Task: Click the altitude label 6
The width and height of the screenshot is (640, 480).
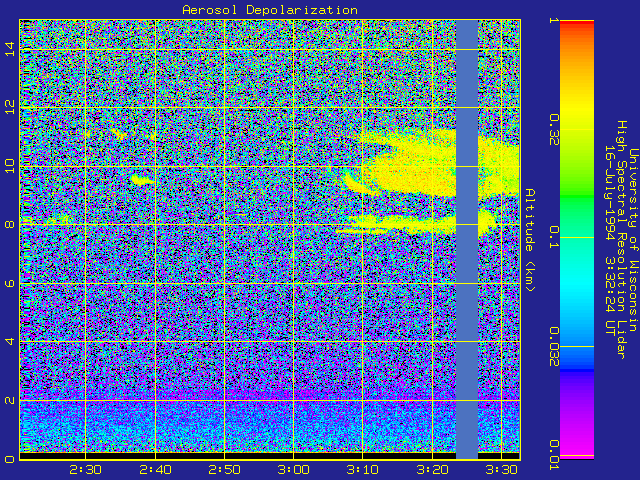Action: (10, 283)
